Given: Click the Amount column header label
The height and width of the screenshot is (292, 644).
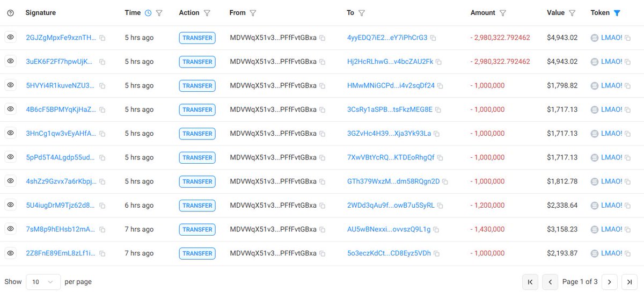Looking at the screenshot, I should coord(483,13).
